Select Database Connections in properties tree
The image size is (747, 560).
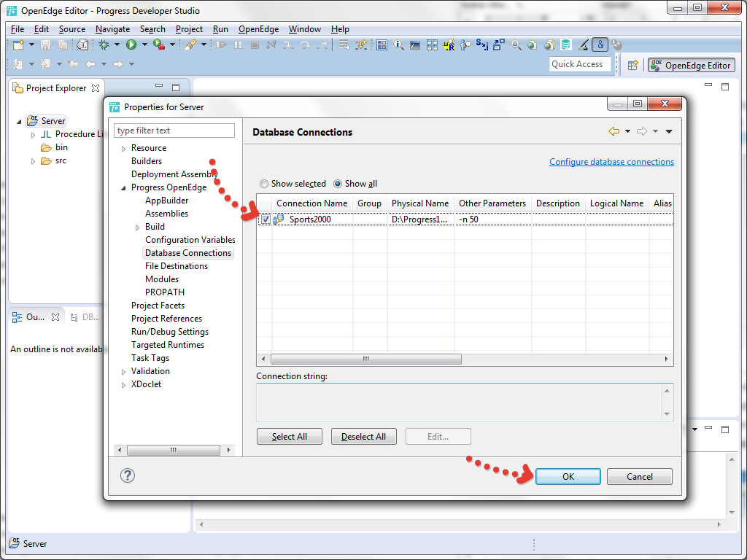tap(188, 253)
